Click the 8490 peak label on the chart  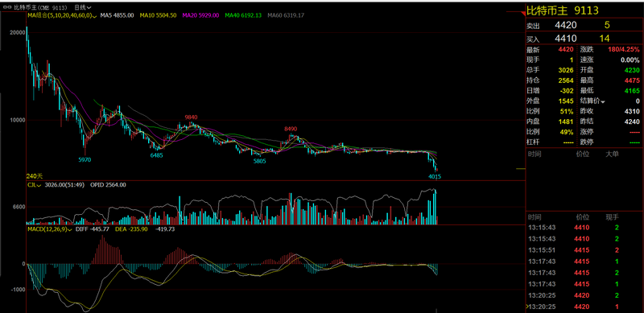coord(291,129)
